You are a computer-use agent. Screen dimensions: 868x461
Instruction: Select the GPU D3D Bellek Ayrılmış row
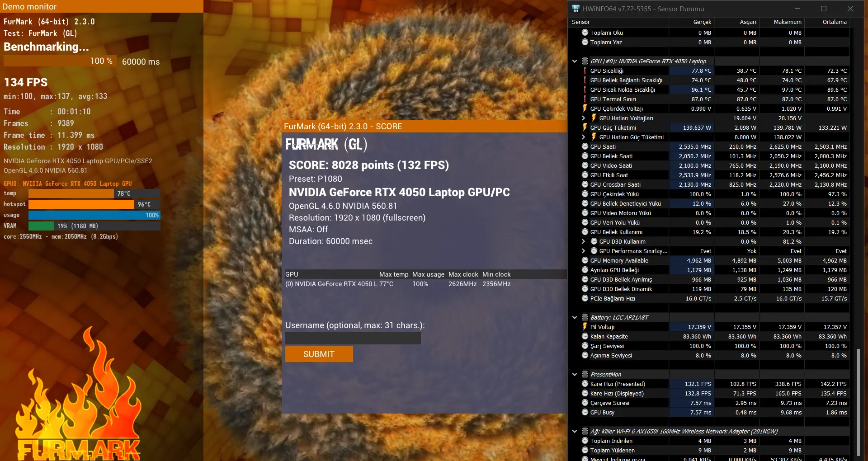pos(709,280)
